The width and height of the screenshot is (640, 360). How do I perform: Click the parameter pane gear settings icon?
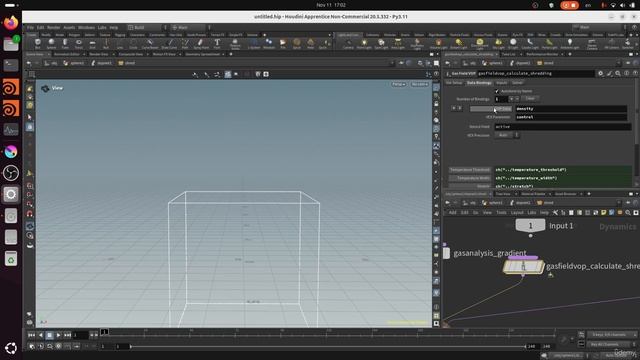click(600, 73)
